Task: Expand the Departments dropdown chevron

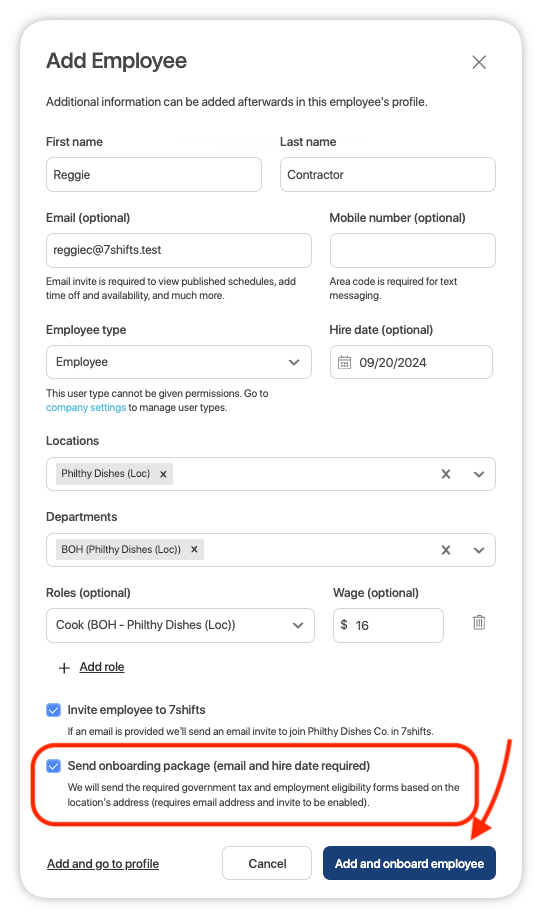Action: [x=479, y=550]
